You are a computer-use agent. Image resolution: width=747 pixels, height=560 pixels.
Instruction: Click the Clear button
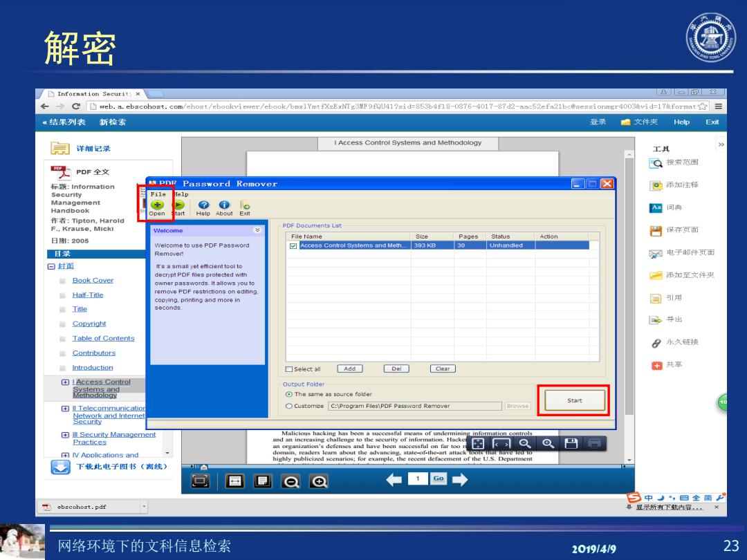coord(443,368)
